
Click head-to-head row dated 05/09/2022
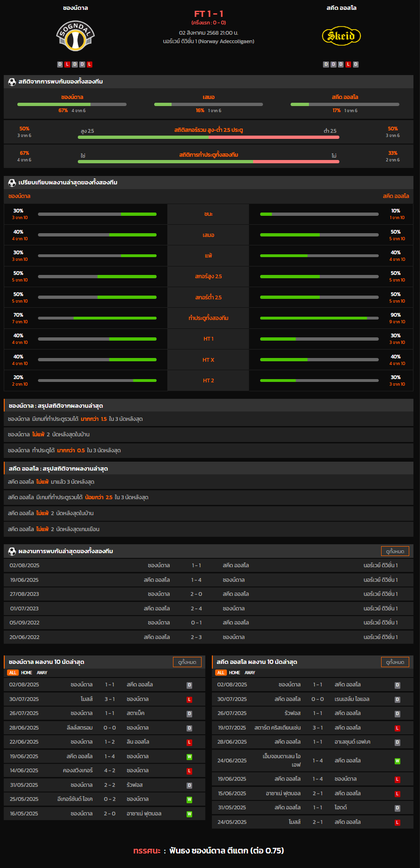(x=209, y=623)
